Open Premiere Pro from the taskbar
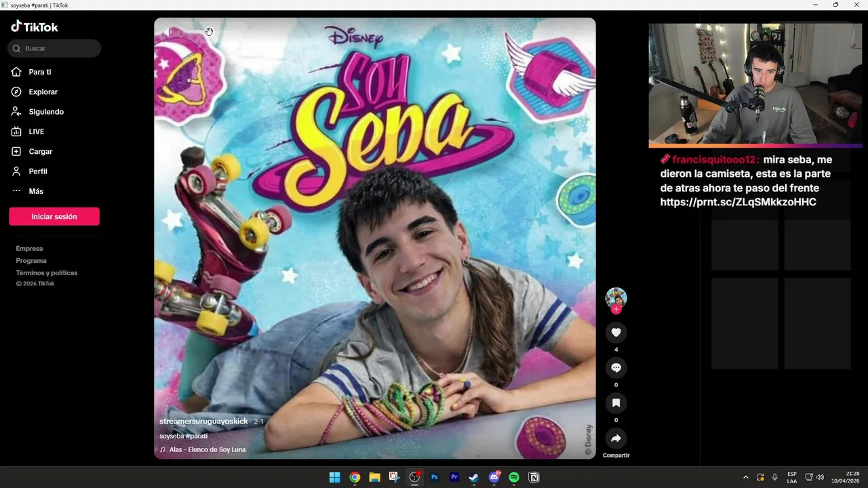Viewport: 868px width, 488px height. tap(454, 477)
